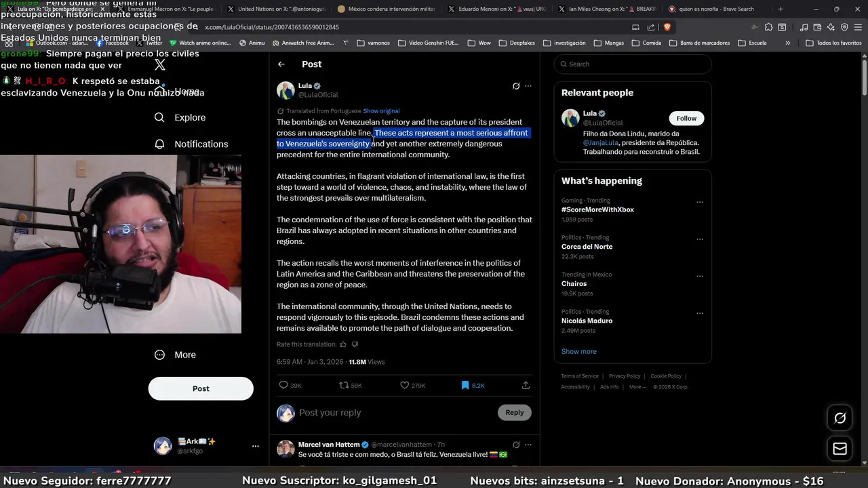This screenshot has width=868, height=488.
Task: Open Animu bookmark
Action: tap(252, 43)
